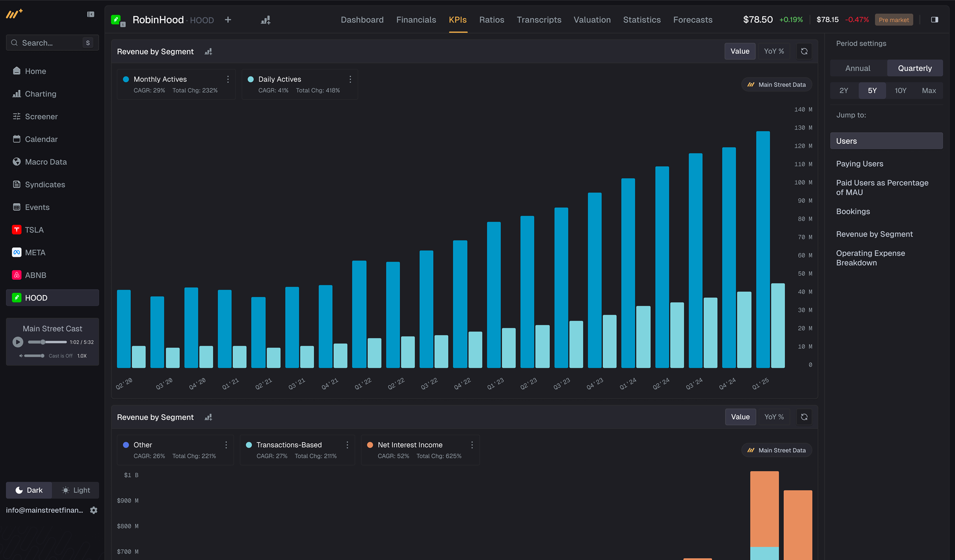The width and height of the screenshot is (955, 560).
Task: Select the Annual period setting
Action: point(858,68)
